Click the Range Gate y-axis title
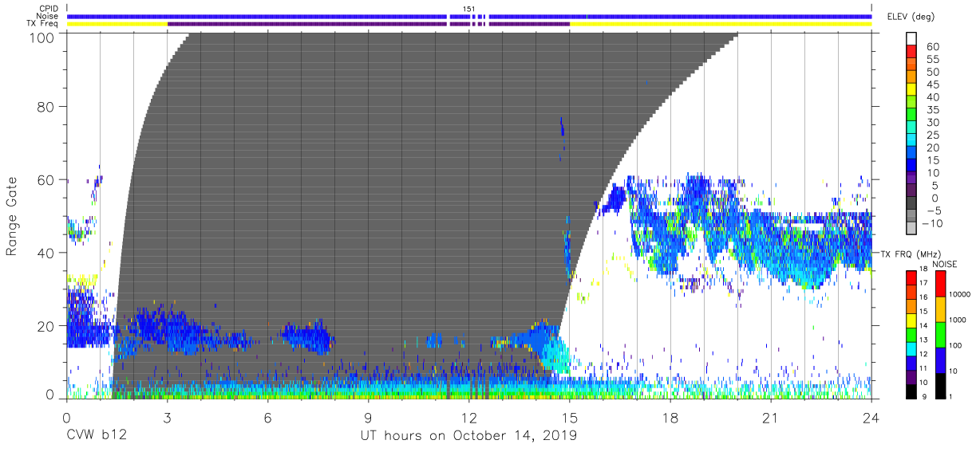The height and width of the screenshot is (452, 980). tap(12, 216)
